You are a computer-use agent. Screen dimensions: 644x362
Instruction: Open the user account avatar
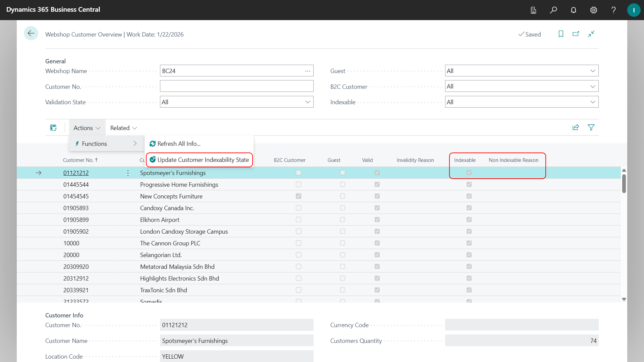(634, 10)
